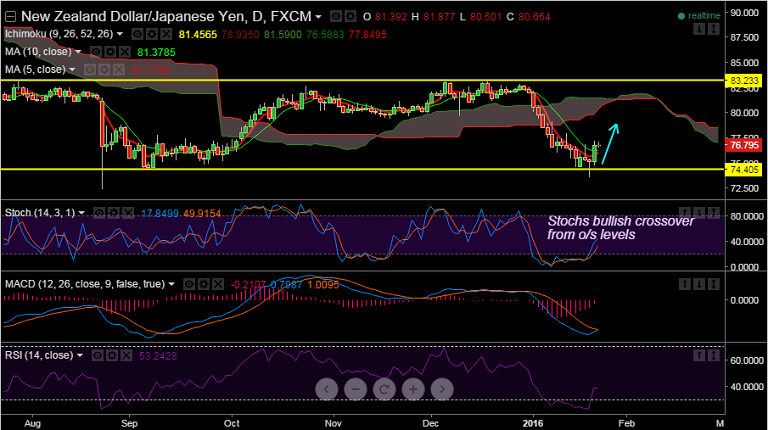Screen dimensions: 768x430
Task: Remove the RSI indicator with X
Action: pos(126,356)
